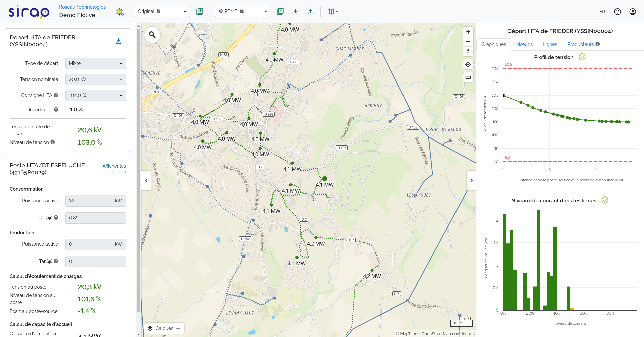Expand the Calques layers control
Viewport: 644px width, 337px height.
pyautogui.click(x=164, y=328)
